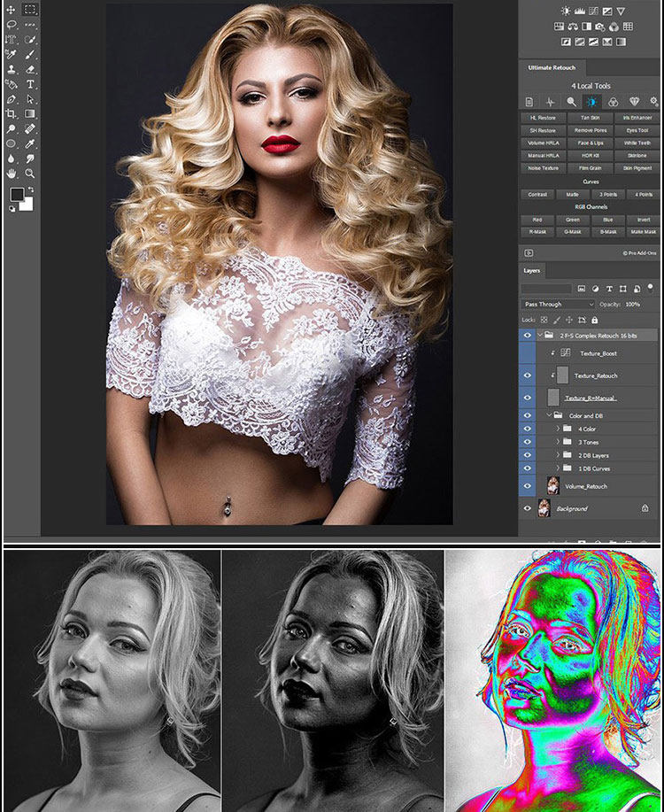Add a Channel Mixer adjustment
The width and height of the screenshot is (664, 812).
pos(614,27)
